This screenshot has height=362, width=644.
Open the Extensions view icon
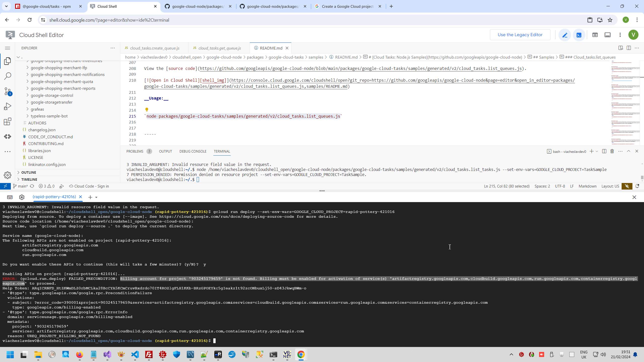tap(8, 122)
